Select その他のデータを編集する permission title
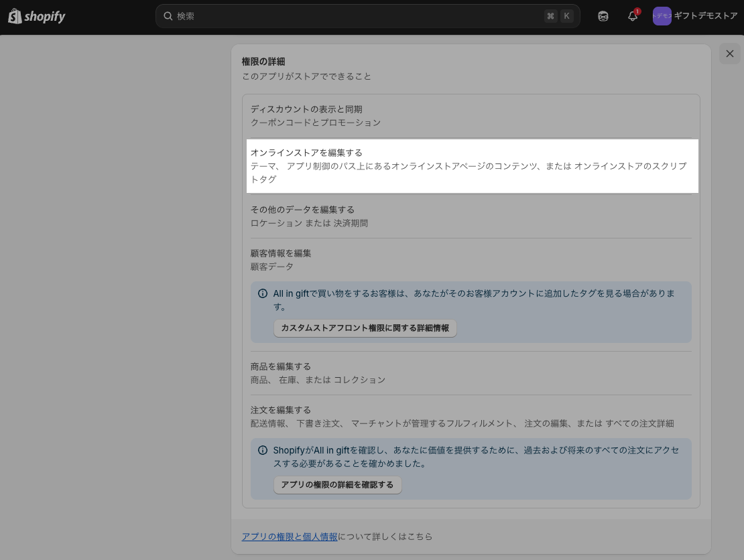This screenshot has width=744, height=560. click(302, 210)
